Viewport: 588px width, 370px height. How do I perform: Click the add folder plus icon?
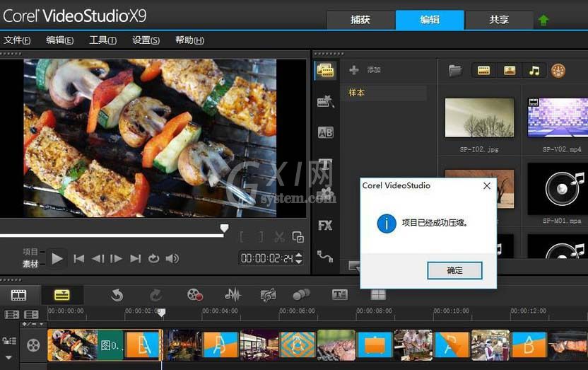point(353,70)
